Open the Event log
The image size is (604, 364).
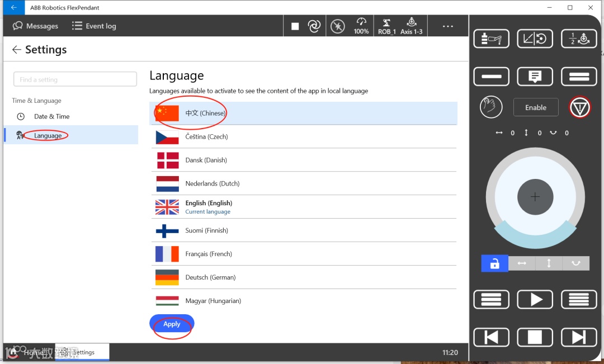pyautogui.click(x=94, y=26)
